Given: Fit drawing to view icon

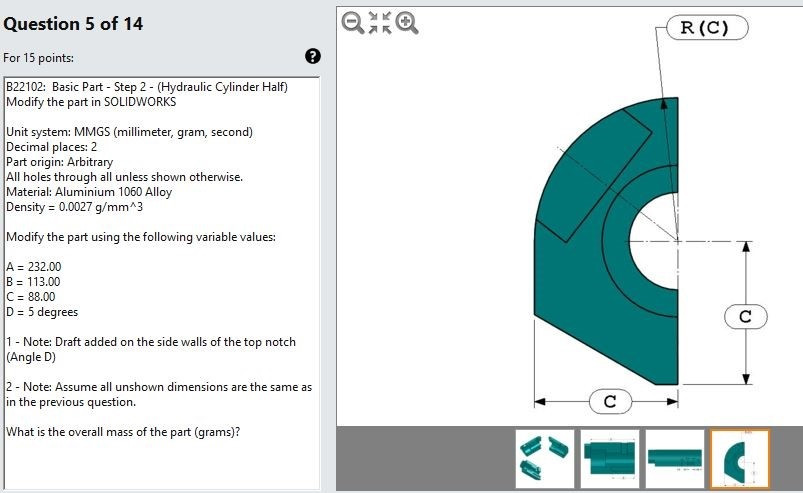Looking at the screenshot, I should (380, 23).
